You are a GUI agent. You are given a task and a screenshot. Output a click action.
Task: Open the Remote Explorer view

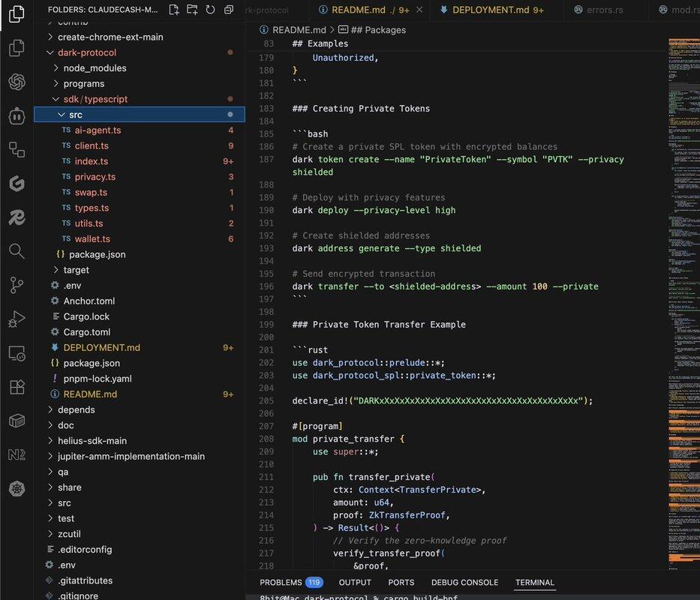[17, 352]
